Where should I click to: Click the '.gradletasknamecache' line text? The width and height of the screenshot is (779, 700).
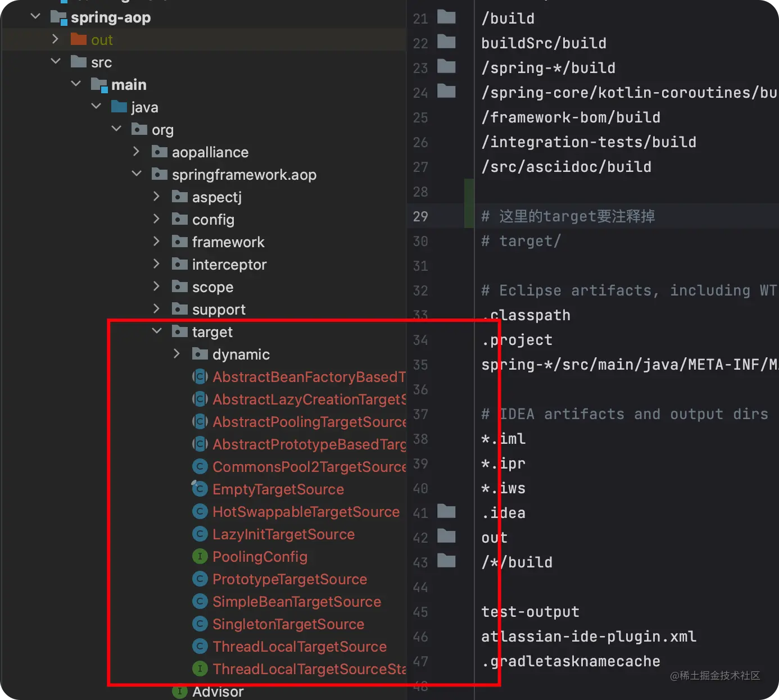570,661
